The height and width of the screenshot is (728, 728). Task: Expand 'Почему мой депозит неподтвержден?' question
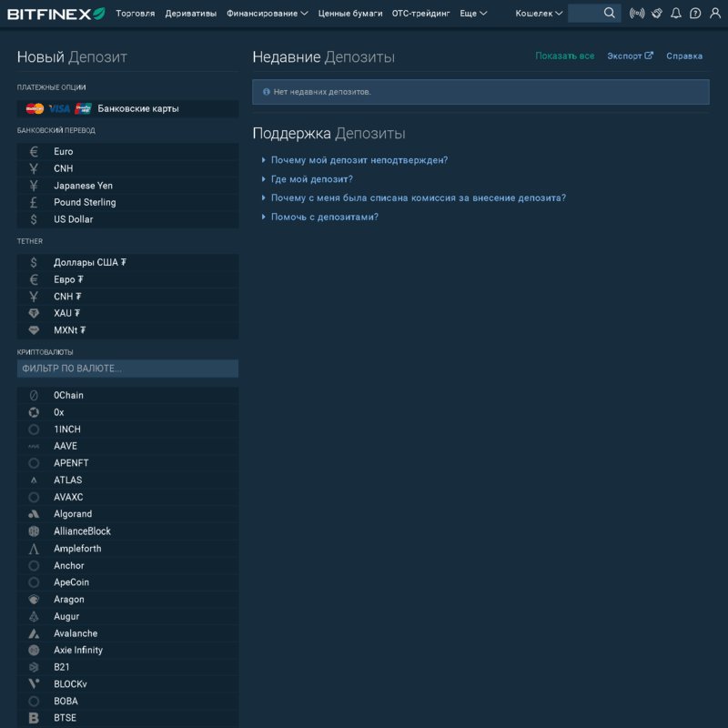pos(359,160)
